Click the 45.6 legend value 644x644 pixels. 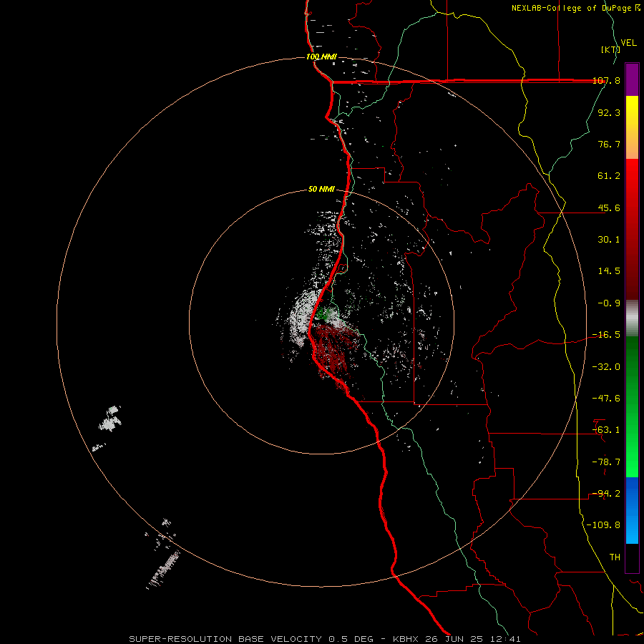(609, 208)
